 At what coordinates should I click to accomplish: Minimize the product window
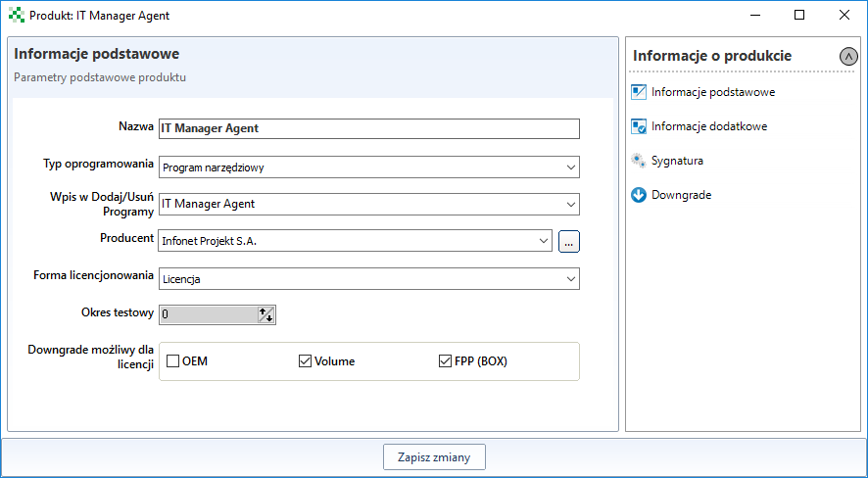coord(755,15)
